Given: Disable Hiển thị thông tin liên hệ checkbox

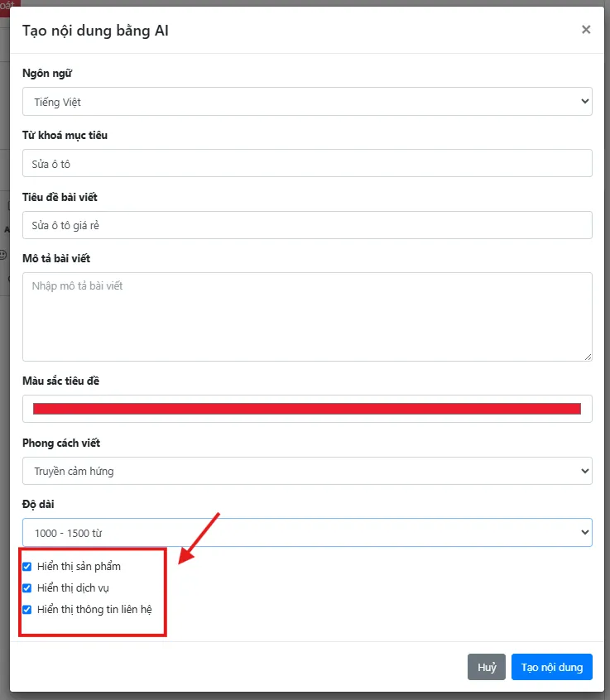Looking at the screenshot, I should [26, 609].
